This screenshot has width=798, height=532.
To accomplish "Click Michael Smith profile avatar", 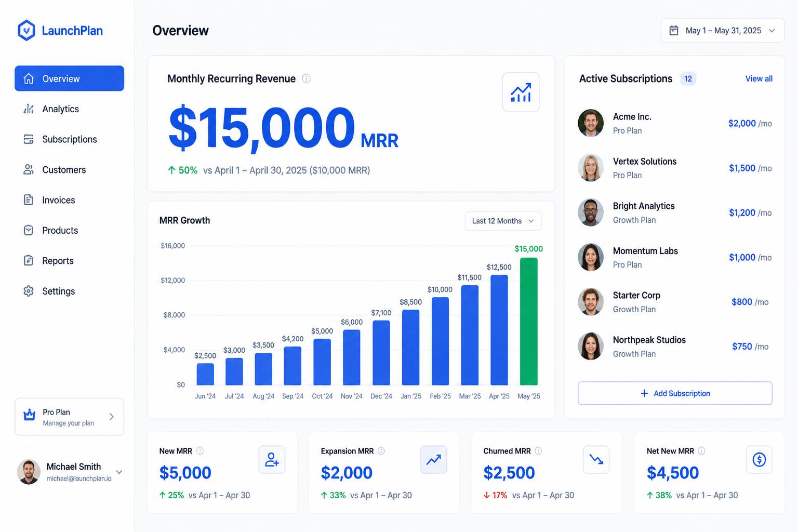I will [29, 472].
